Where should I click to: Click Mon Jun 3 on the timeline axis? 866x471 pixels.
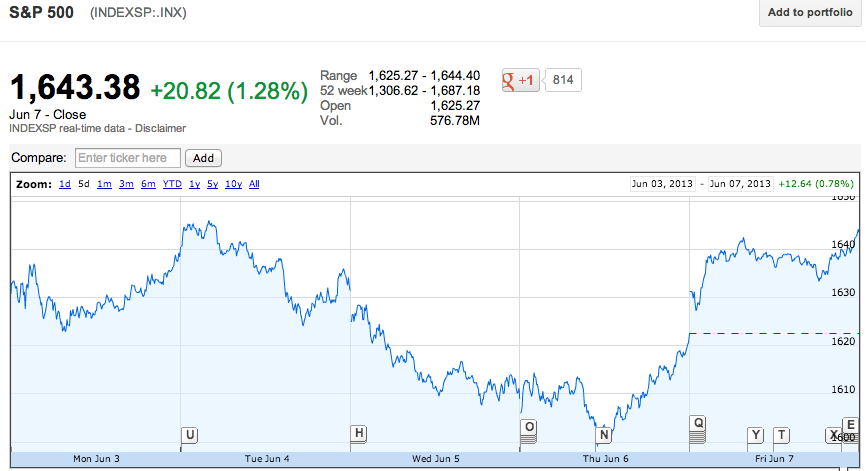pyautogui.click(x=96, y=459)
